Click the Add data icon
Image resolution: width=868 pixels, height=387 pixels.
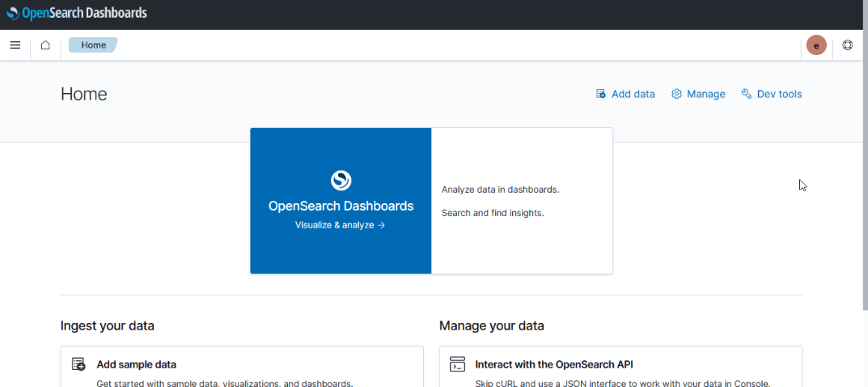[x=600, y=94]
